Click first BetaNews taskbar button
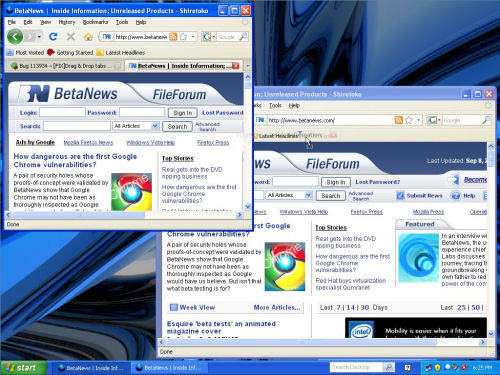Viewport: 500px width, 375px height. pos(91,368)
